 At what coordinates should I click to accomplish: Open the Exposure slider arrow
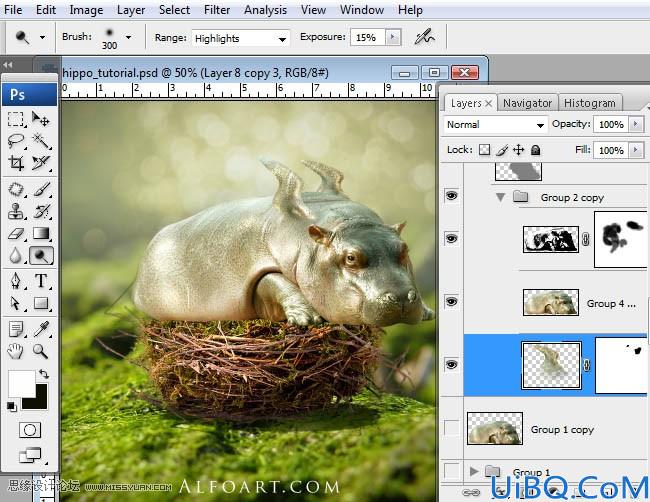393,37
